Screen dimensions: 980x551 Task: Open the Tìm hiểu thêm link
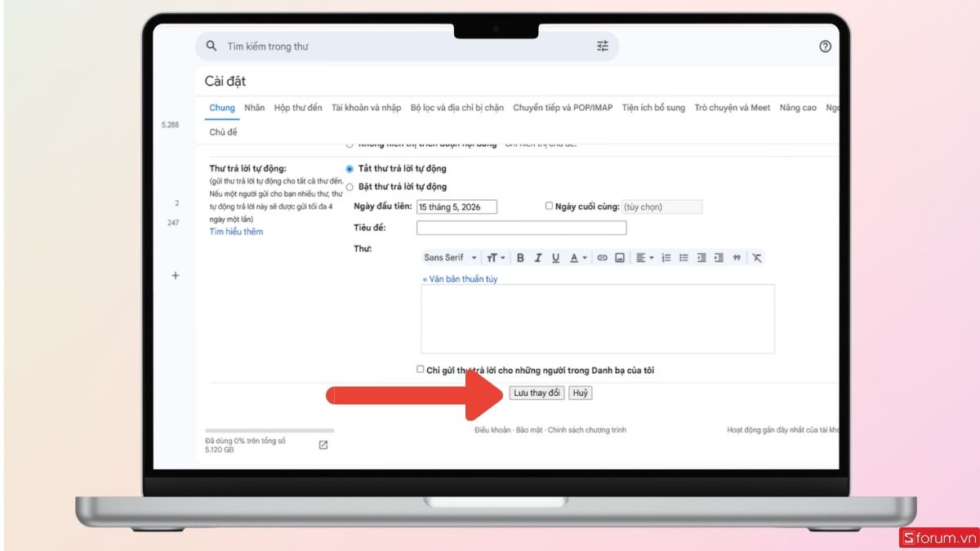[236, 232]
